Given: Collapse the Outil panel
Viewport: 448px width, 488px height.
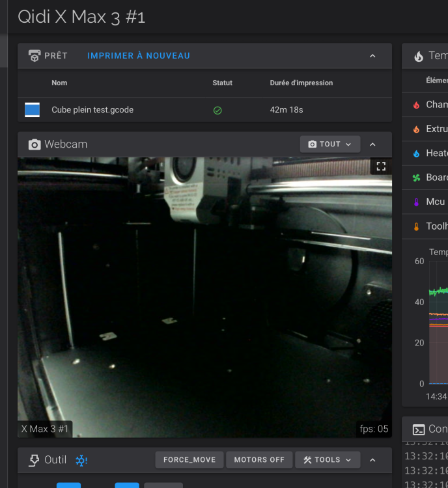Looking at the screenshot, I should pyautogui.click(x=372, y=460).
